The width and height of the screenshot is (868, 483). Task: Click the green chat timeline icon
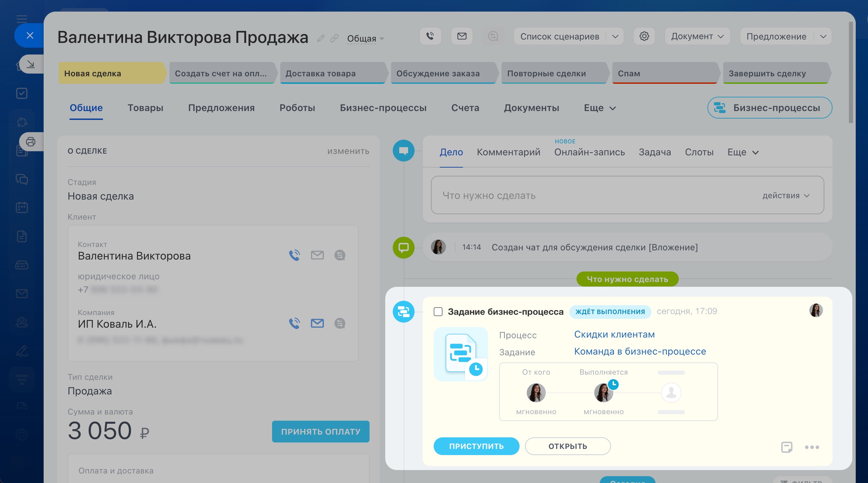pyautogui.click(x=404, y=248)
